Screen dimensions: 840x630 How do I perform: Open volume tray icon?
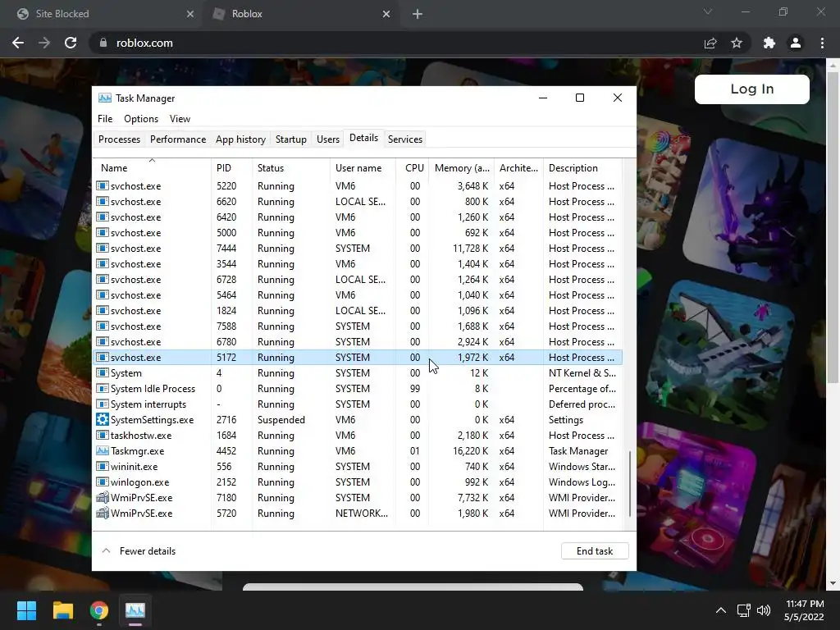tap(764, 610)
